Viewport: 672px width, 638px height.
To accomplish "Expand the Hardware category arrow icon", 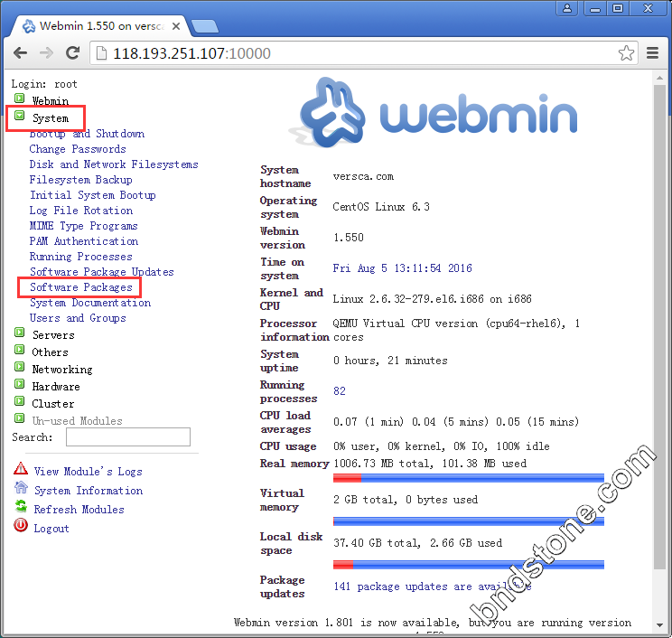I will pos(19,384).
